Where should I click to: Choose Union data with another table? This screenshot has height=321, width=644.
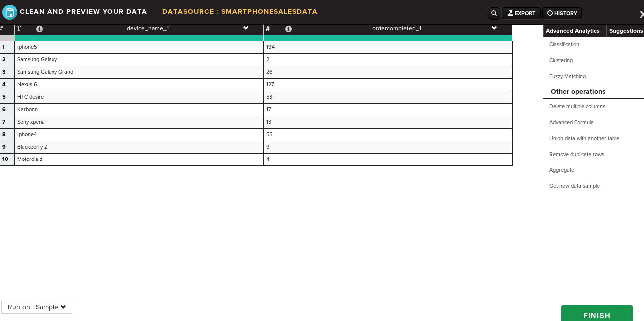pos(584,138)
